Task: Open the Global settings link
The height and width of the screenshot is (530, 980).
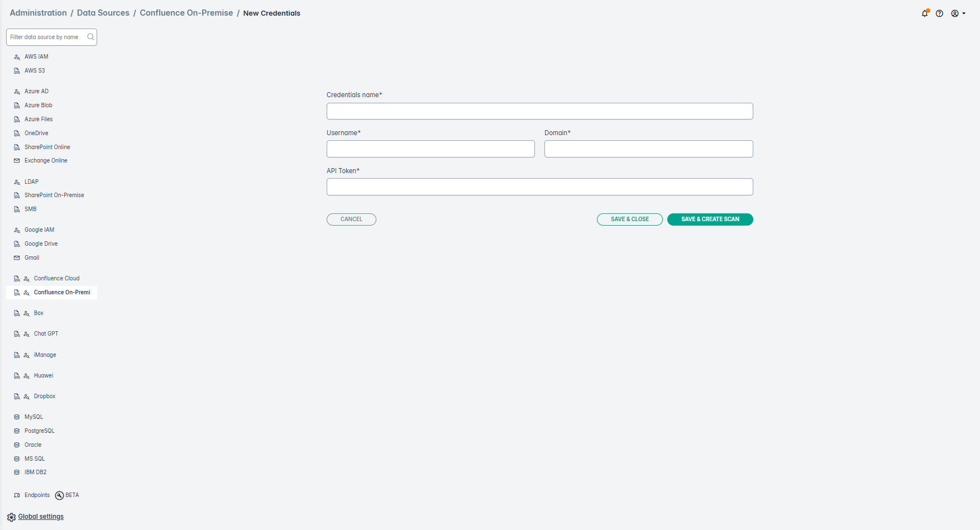Action: coord(41,517)
